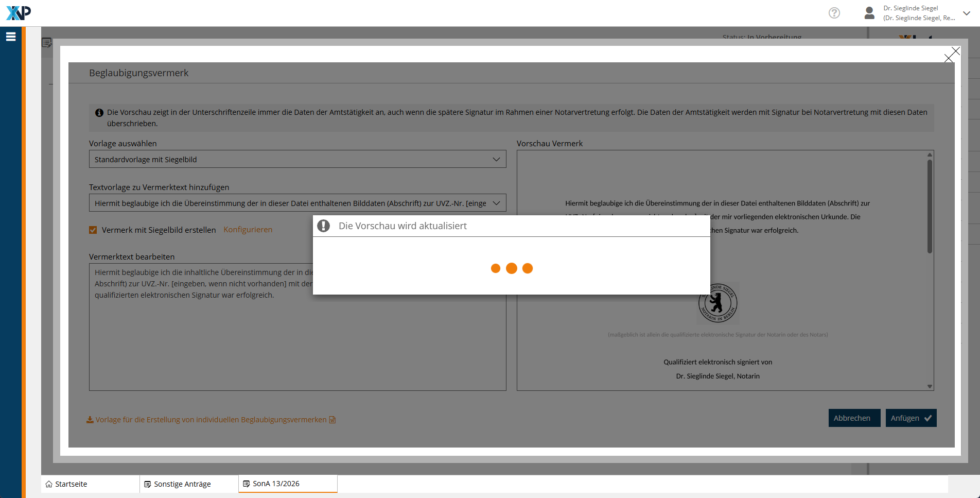Click the notary seal image in preview

point(717,303)
